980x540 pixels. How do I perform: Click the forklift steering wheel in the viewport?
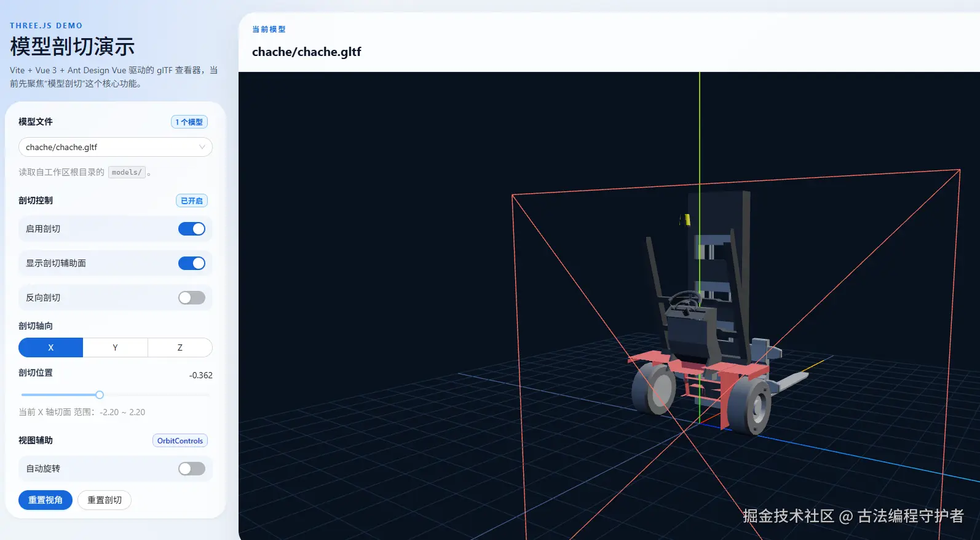[x=684, y=300]
